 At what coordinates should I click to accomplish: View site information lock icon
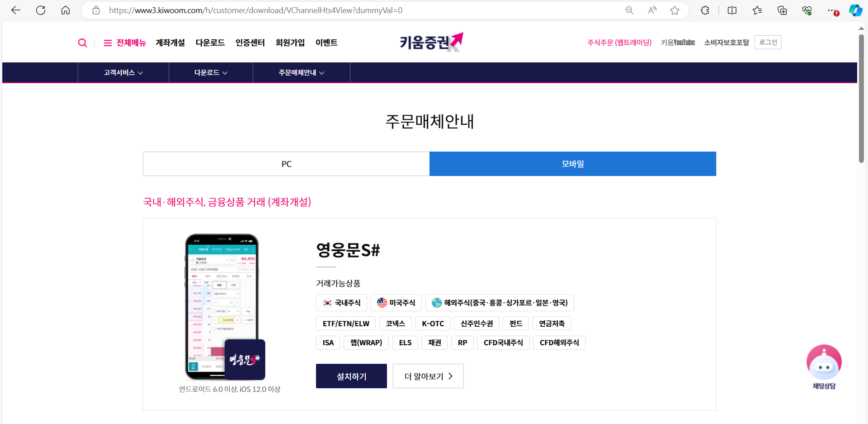(96, 10)
